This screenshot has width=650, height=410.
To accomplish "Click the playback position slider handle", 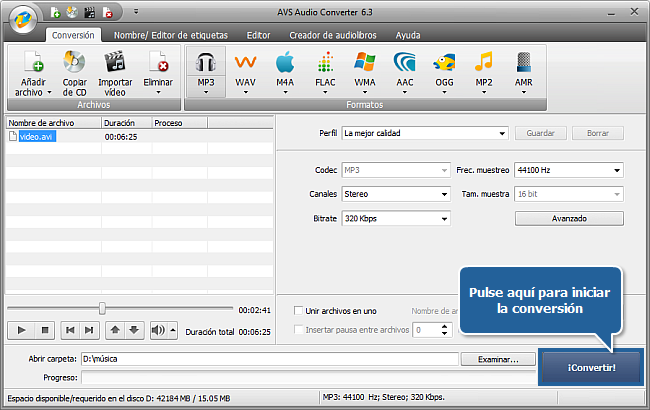I will tap(101, 309).
